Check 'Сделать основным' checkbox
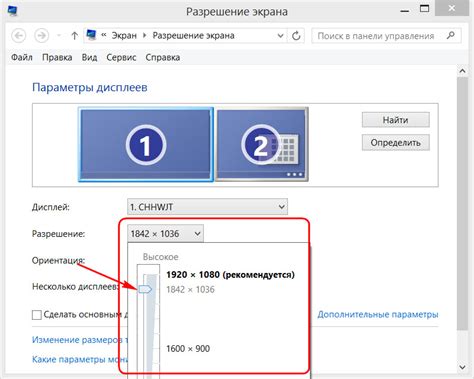This screenshot has width=474, height=379. point(37,315)
